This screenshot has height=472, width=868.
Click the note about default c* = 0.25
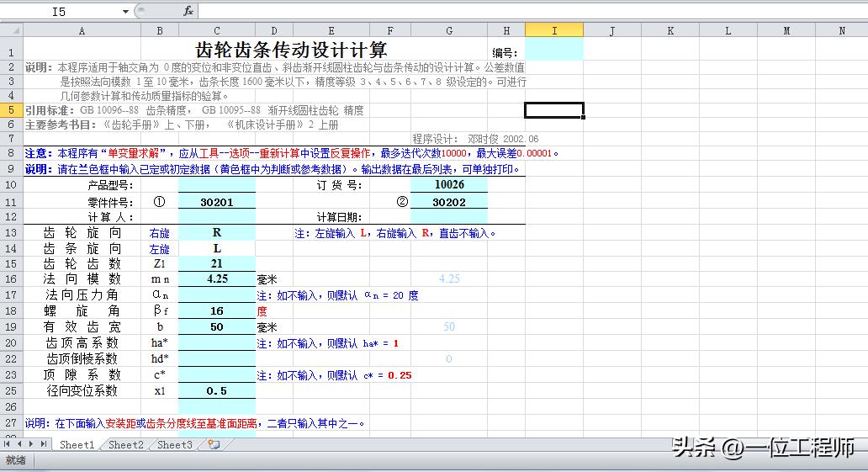[x=334, y=375]
